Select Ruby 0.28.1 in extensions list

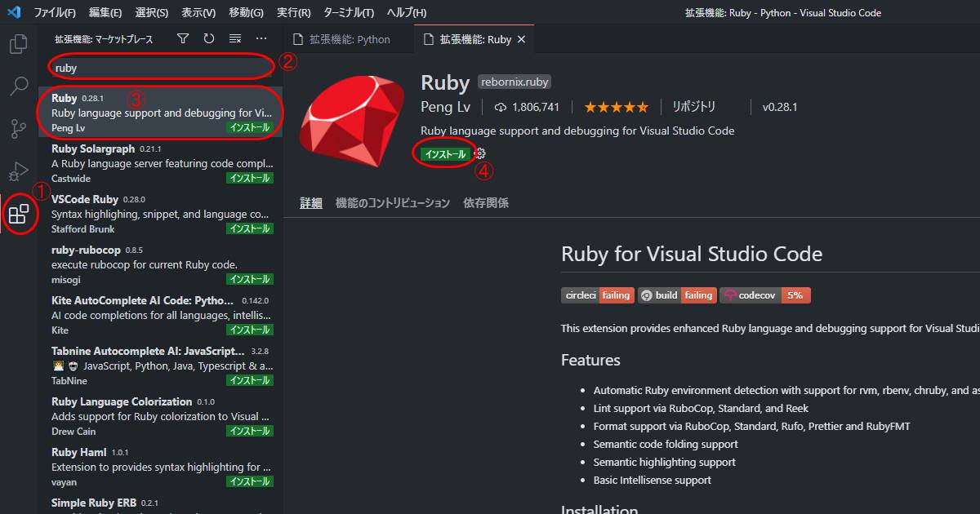tap(160, 113)
